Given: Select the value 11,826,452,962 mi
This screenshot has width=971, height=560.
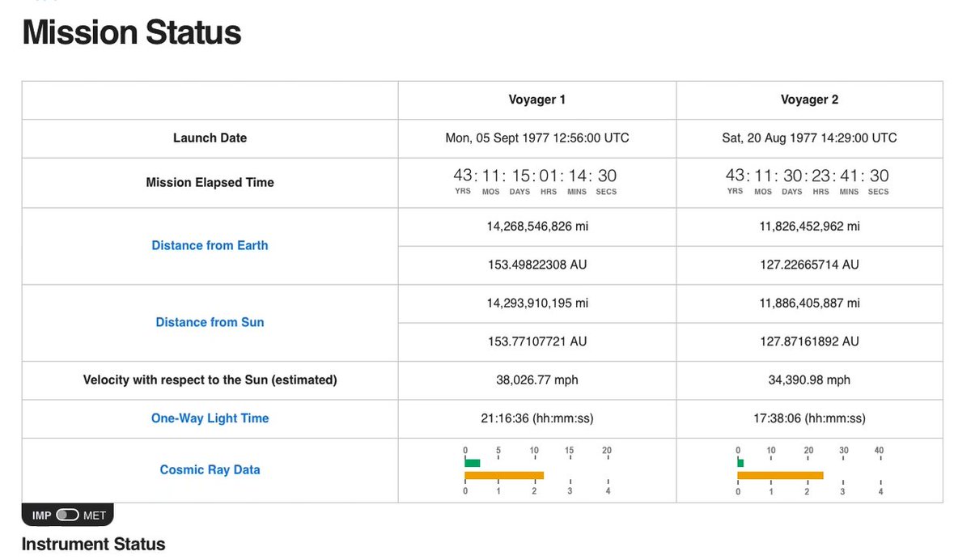Looking at the screenshot, I should pyautogui.click(x=809, y=227).
